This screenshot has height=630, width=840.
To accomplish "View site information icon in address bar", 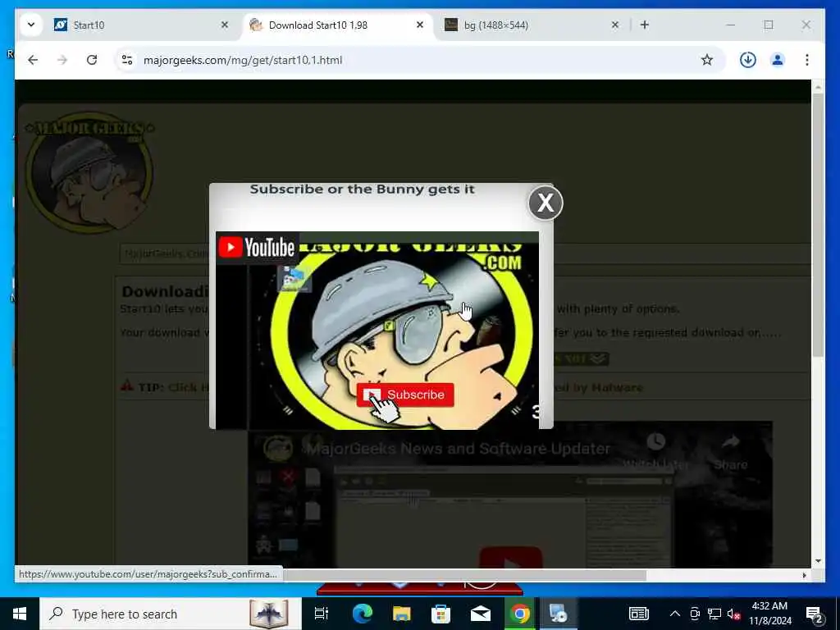I will (x=127, y=60).
